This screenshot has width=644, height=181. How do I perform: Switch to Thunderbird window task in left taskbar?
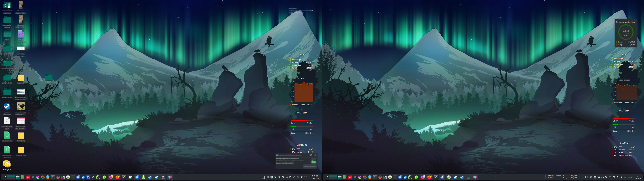coord(137,177)
